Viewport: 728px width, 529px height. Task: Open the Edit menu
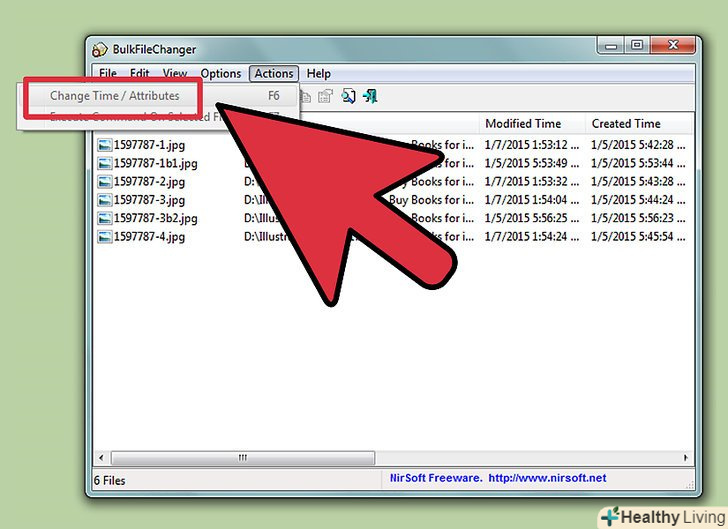point(139,73)
